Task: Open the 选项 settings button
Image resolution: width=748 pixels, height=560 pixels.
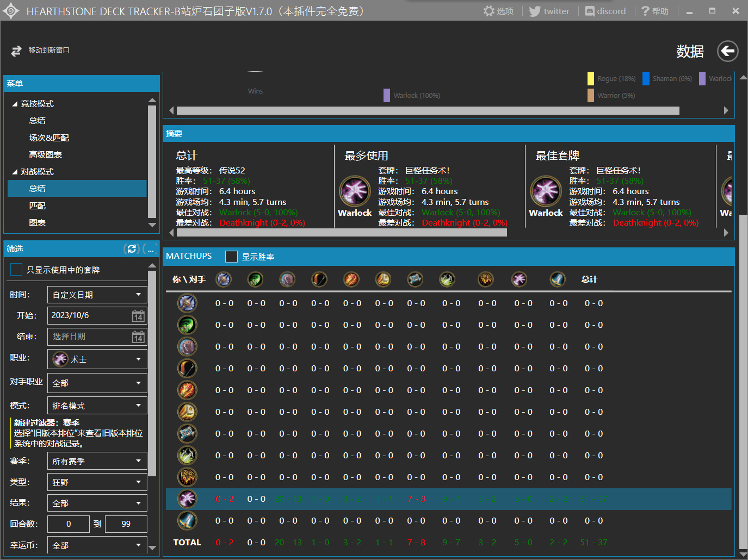Action: (498, 11)
